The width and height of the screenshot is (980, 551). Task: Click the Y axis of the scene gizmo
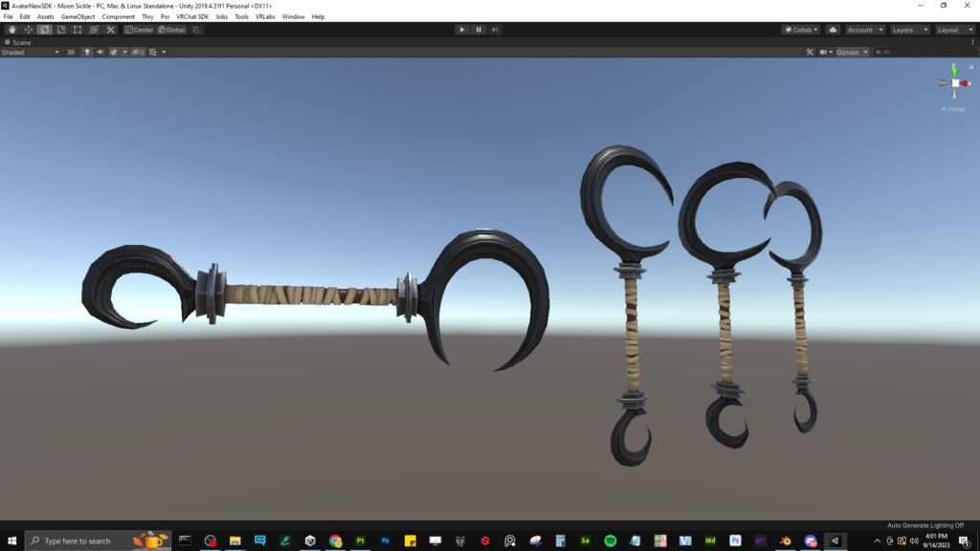tap(953, 72)
